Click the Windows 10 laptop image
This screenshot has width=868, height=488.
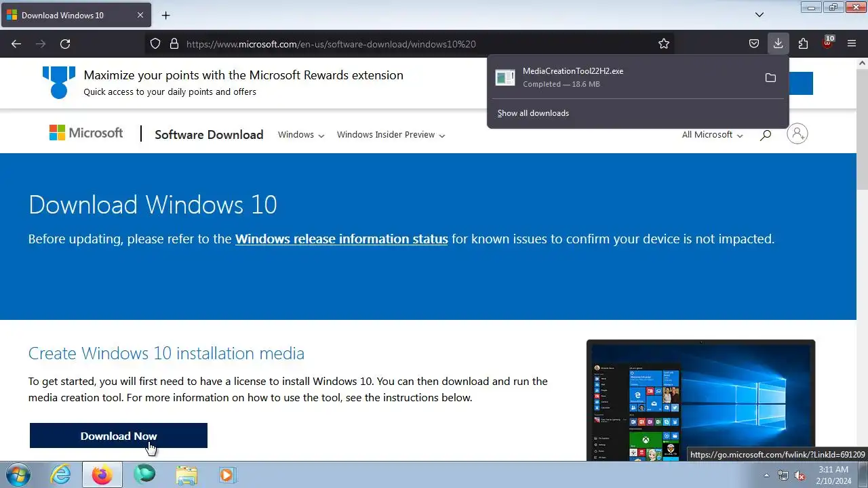pyautogui.click(x=701, y=401)
